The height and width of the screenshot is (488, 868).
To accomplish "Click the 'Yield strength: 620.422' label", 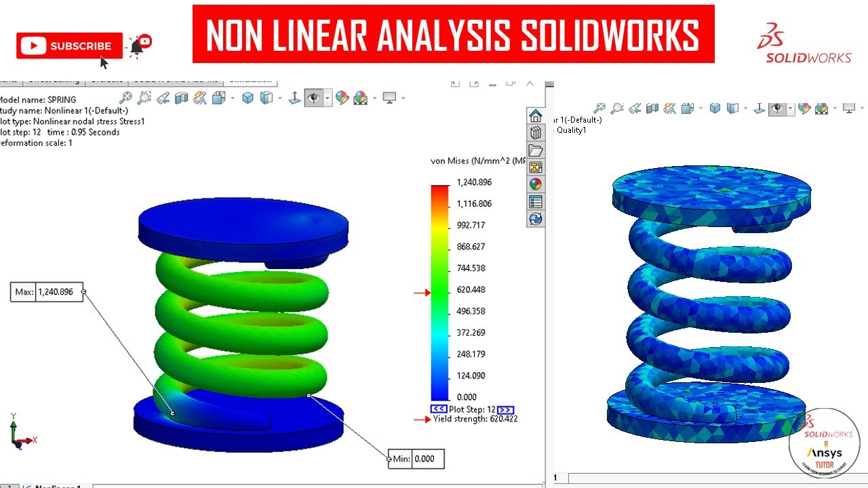I will coord(475,420).
